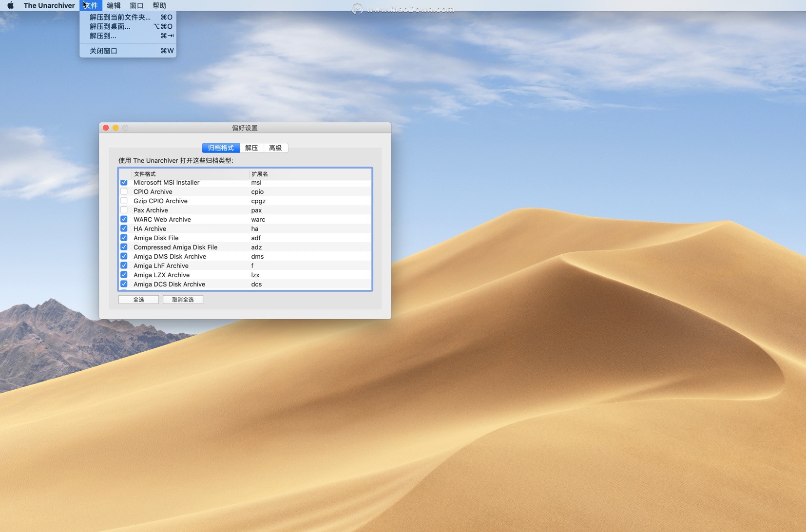Image resolution: width=806 pixels, height=532 pixels.
Task: Switch to the 解压 tab
Action: coord(251,148)
